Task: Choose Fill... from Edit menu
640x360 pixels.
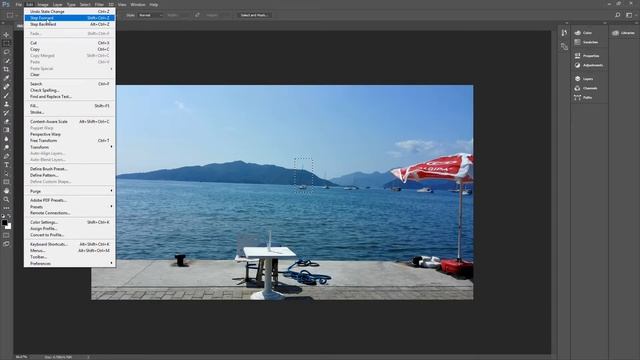Action: [70, 106]
